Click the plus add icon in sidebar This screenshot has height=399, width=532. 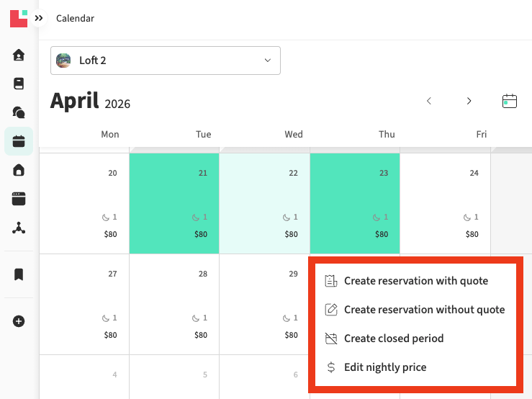[19, 321]
